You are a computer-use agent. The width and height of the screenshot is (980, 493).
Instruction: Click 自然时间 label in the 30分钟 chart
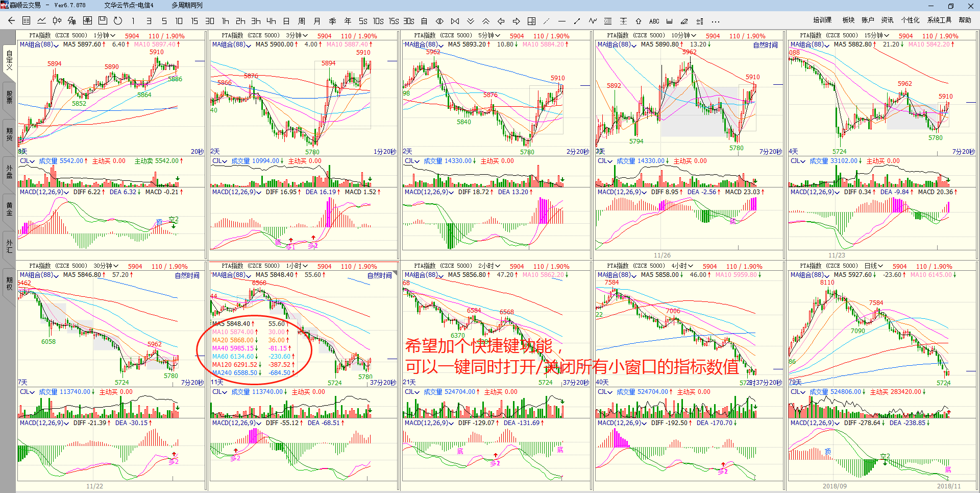(x=187, y=275)
